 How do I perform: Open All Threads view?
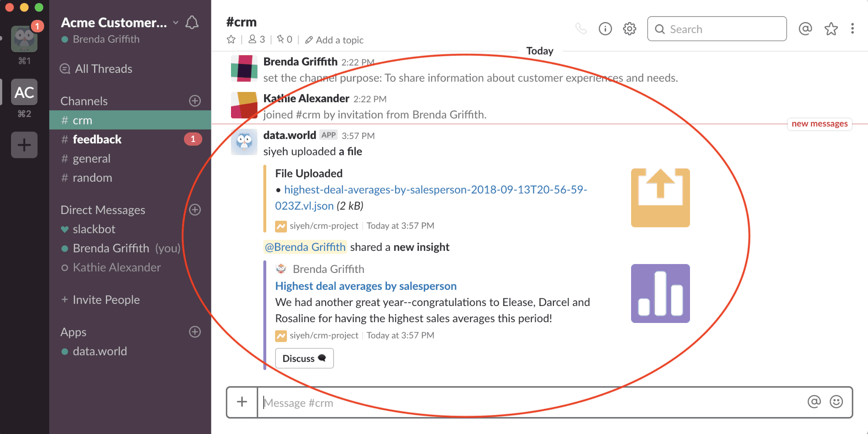tap(96, 69)
